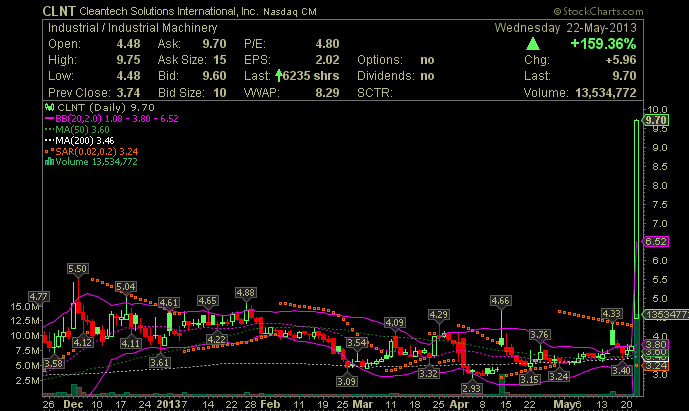Click the small green arrow beside 6235 shrs
The height and width of the screenshot is (411, 689).
(279, 76)
